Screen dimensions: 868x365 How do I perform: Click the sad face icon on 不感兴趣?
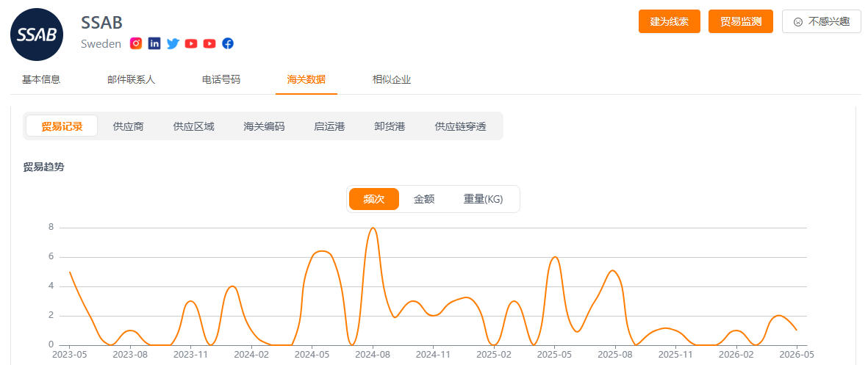tap(797, 22)
